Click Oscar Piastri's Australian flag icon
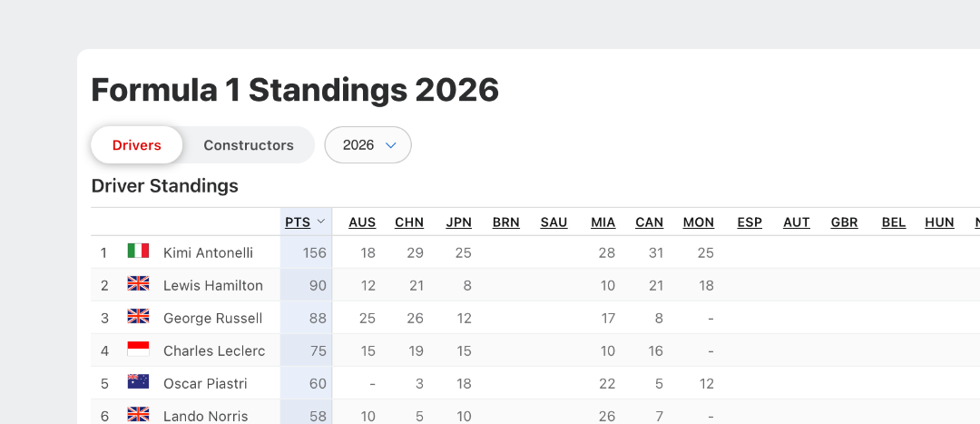 point(138,381)
